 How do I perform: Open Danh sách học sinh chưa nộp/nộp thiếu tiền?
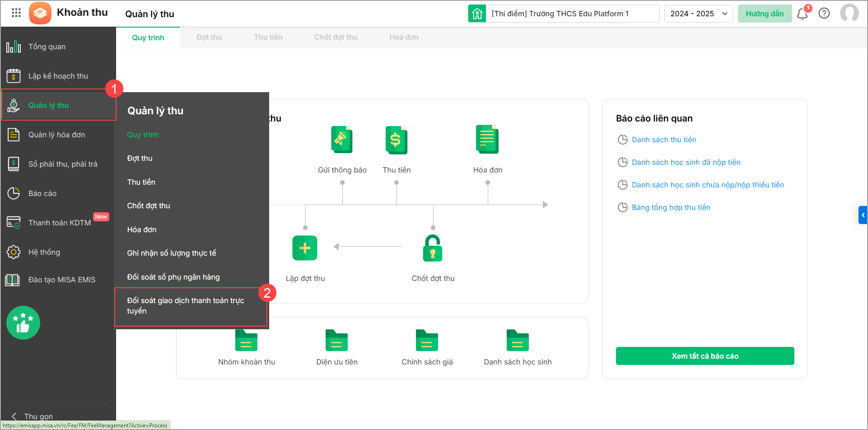click(x=708, y=185)
